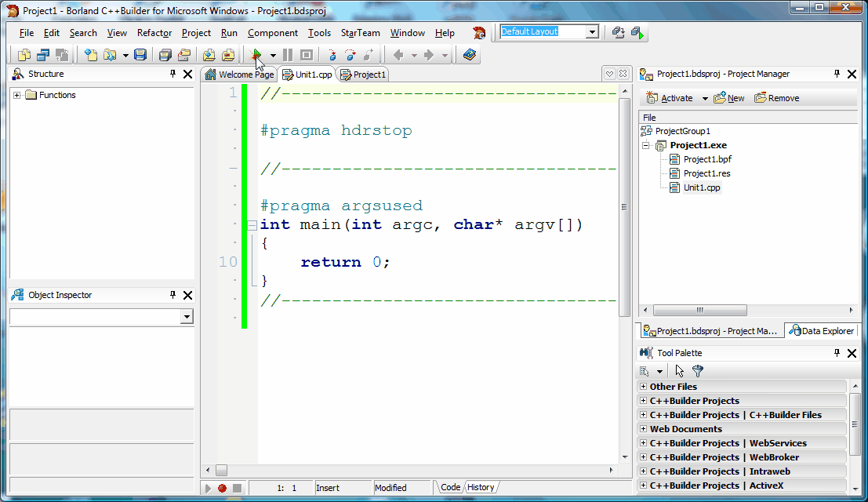868x502 pixels.
Task: Open the Component menu
Action: [273, 33]
